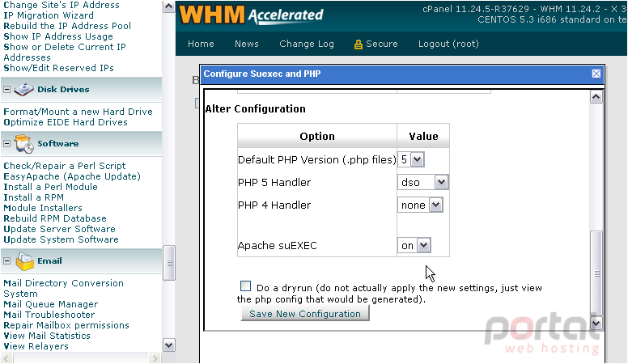Select Logout (root) in top menu

pyautogui.click(x=448, y=44)
